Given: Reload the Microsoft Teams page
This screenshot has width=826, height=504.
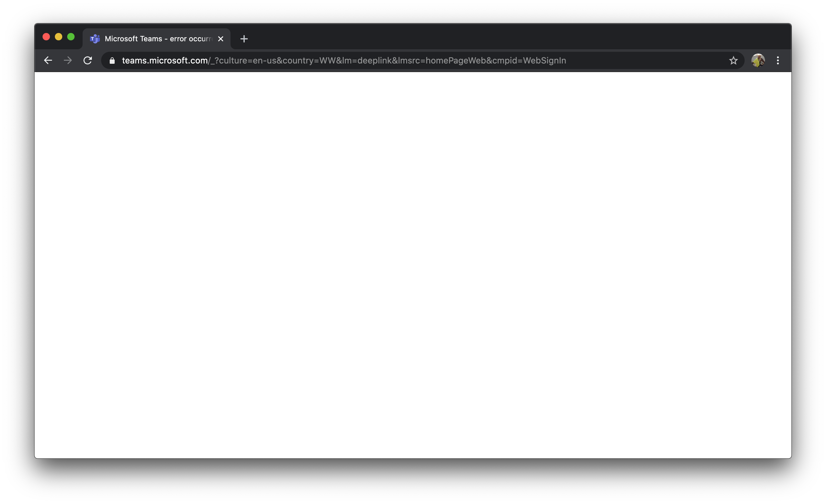Looking at the screenshot, I should [x=88, y=60].
